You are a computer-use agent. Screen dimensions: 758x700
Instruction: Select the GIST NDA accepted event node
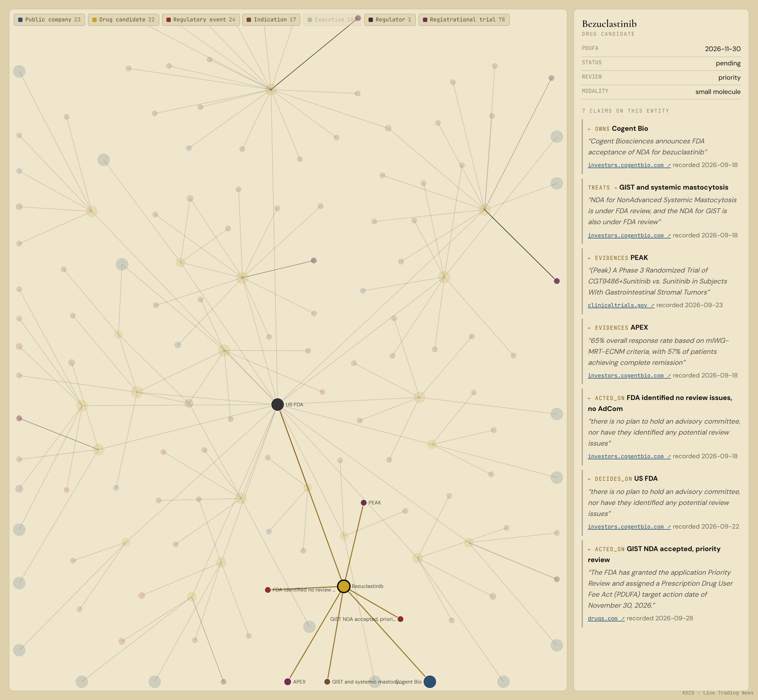(x=401, y=619)
